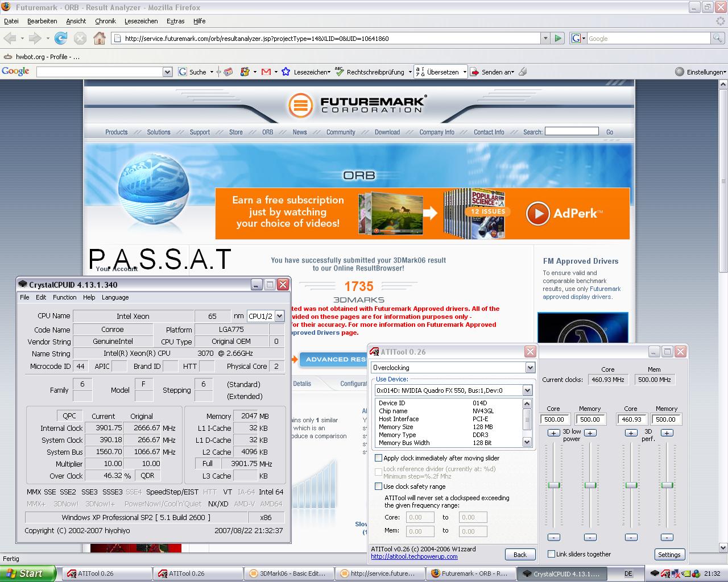Open the hwbot.org Profile bookmark
728x582 pixels.
(x=42, y=57)
